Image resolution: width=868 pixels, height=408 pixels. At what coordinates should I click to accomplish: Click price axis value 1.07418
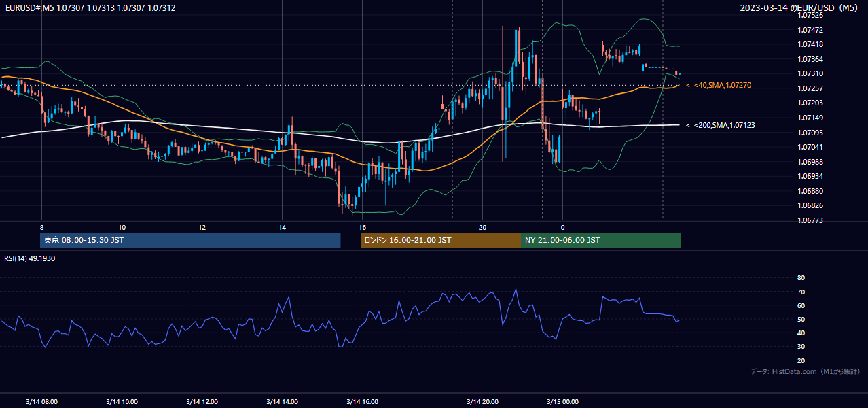pyautogui.click(x=810, y=44)
